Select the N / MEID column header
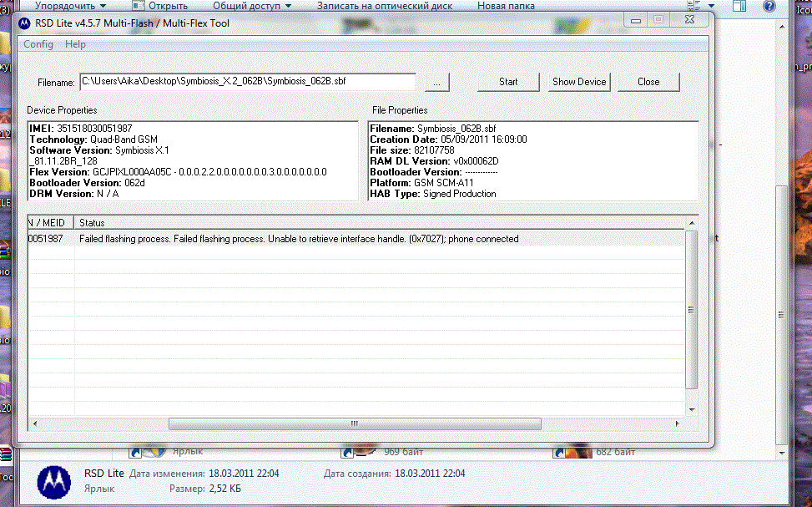Screen dimensions: 812x507 tap(50, 222)
